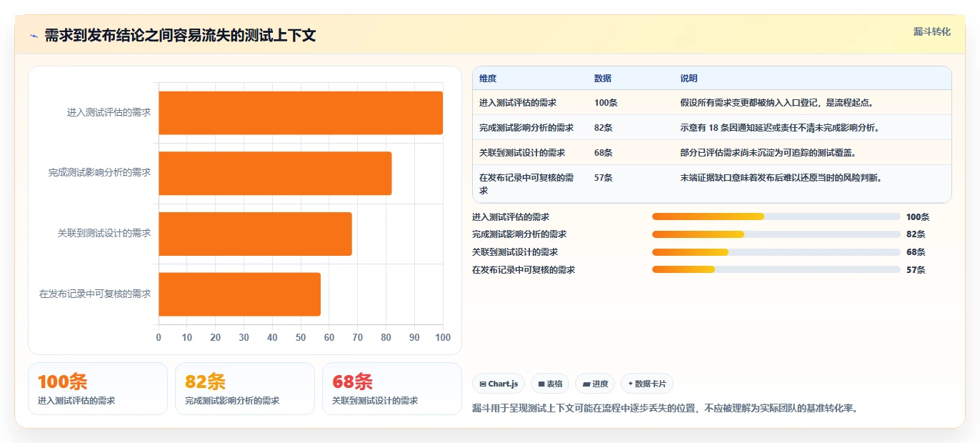
Task: Click 关联到测试设计的需求 label in progress list
Action: 515,252
